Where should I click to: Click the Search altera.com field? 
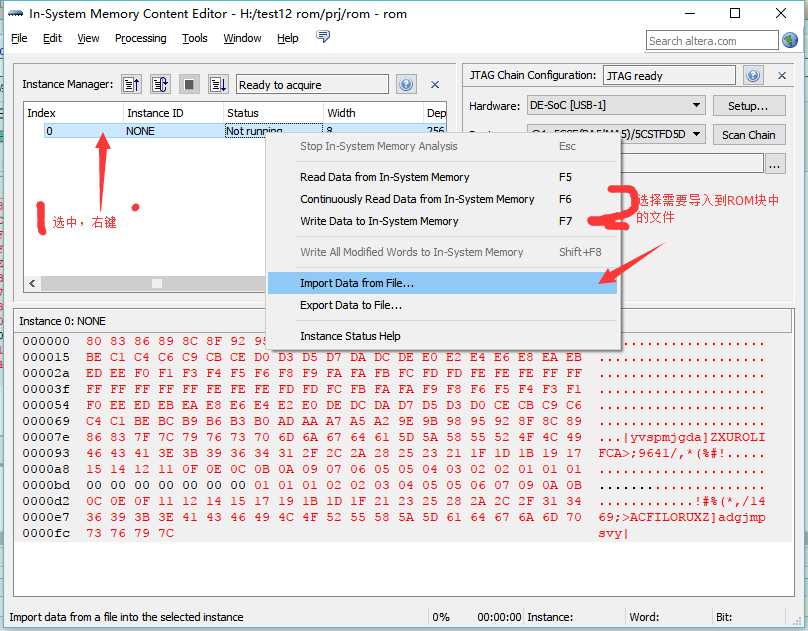click(x=712, y=41)
